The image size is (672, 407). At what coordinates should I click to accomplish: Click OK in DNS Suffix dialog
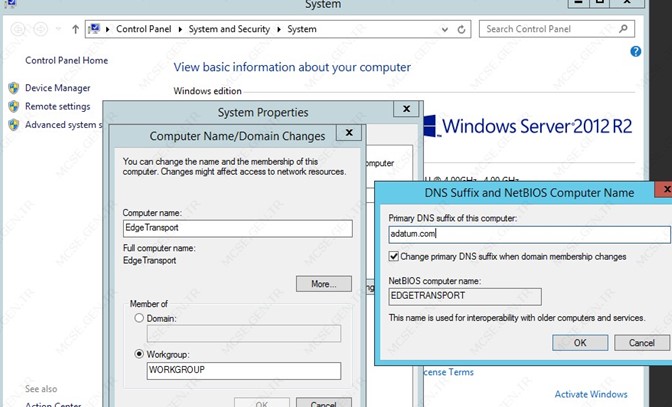point(580,343)
